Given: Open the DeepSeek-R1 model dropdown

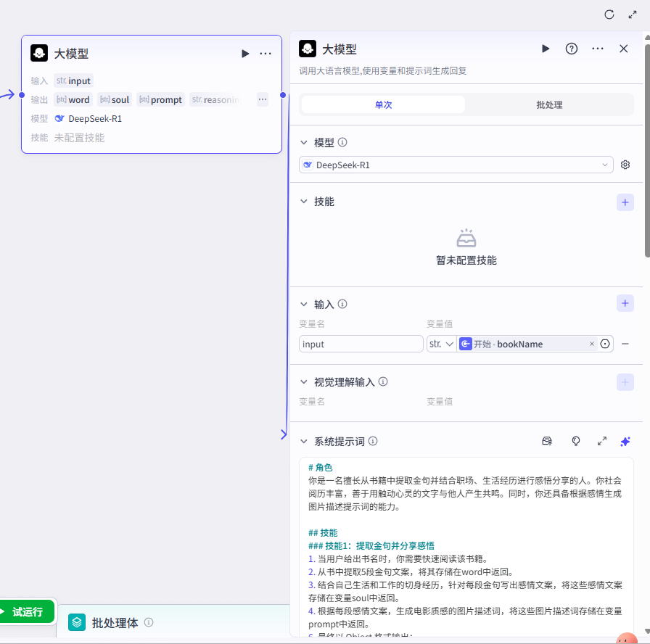Looking at the screenshot, I should (456, 165).
